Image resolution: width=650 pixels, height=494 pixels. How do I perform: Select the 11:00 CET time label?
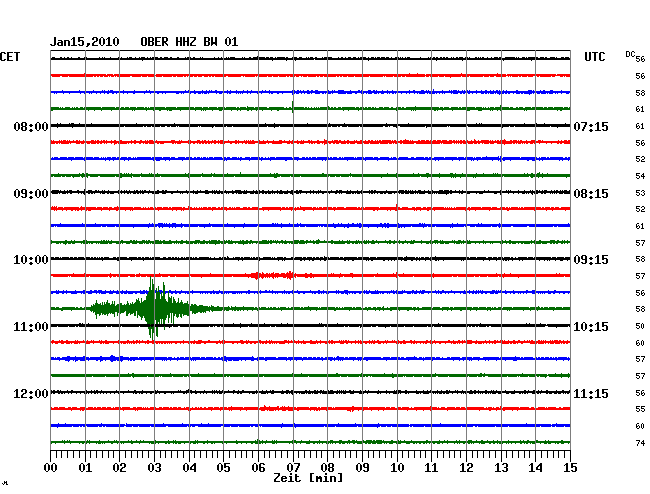[31, 327]
